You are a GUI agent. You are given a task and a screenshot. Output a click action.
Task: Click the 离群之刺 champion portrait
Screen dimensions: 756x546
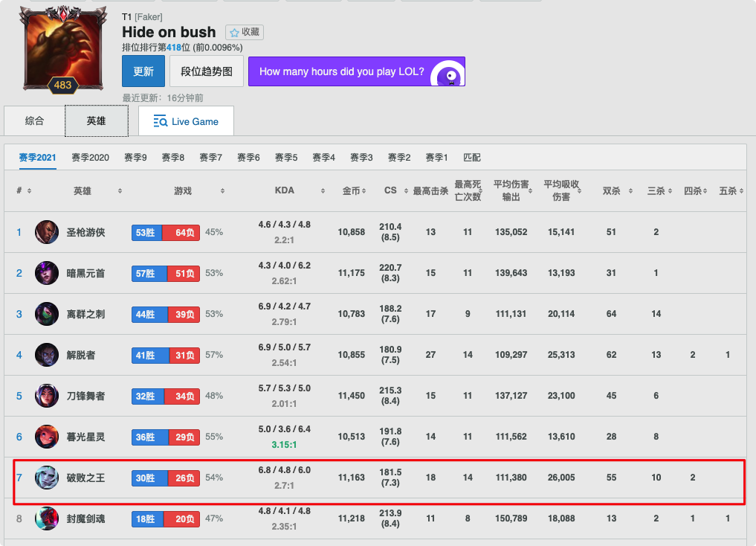click(47, 314)
